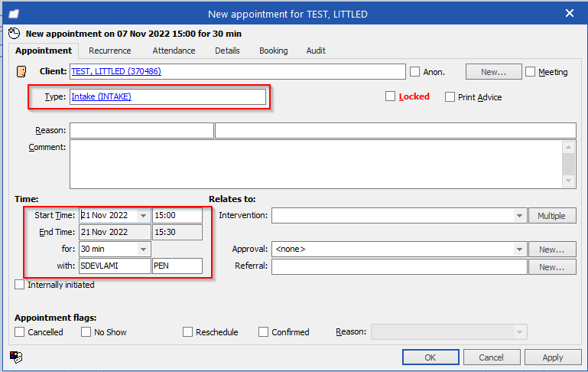The height and width of the screenshot is (372, 588).
Task: Click the Comment box scroll down arrow
Action: 568,181
